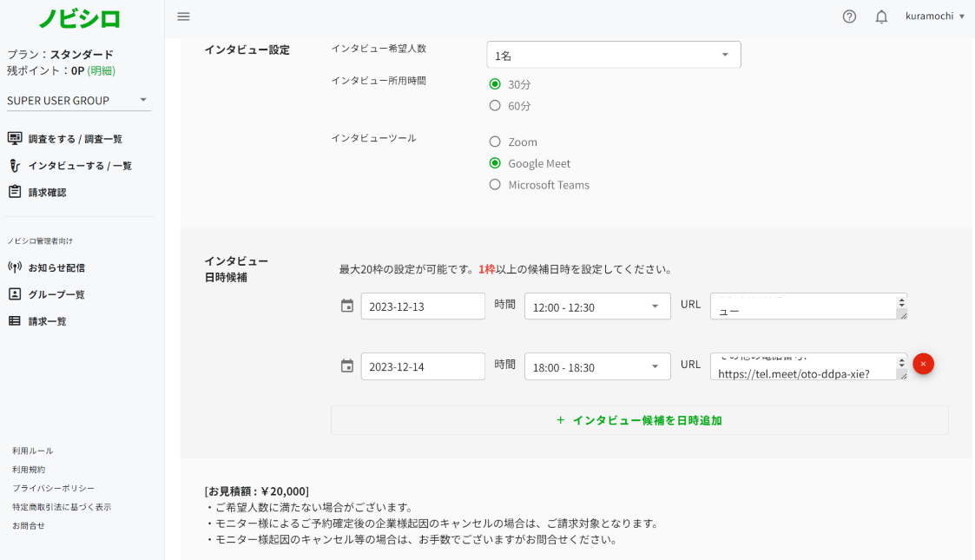The image size is (975, 560).
Task: Expand the インタビュー希望人数 dropdown showing 1名
Action: tap(613, 55)
